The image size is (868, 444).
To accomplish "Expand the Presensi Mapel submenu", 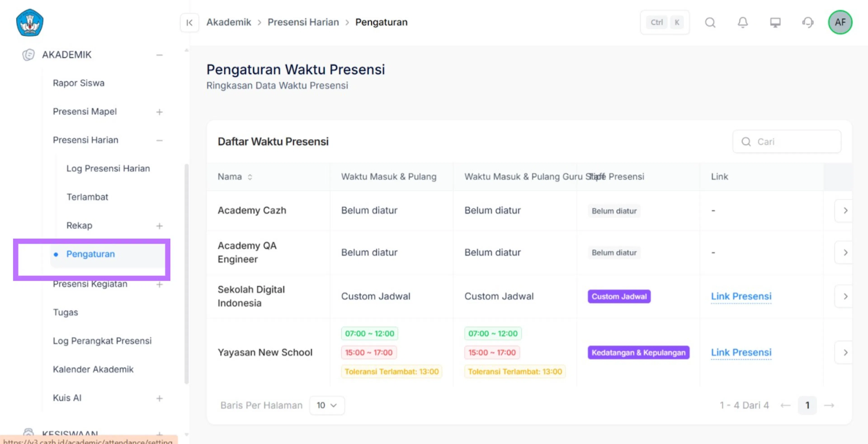I will (x=159, y=112).
